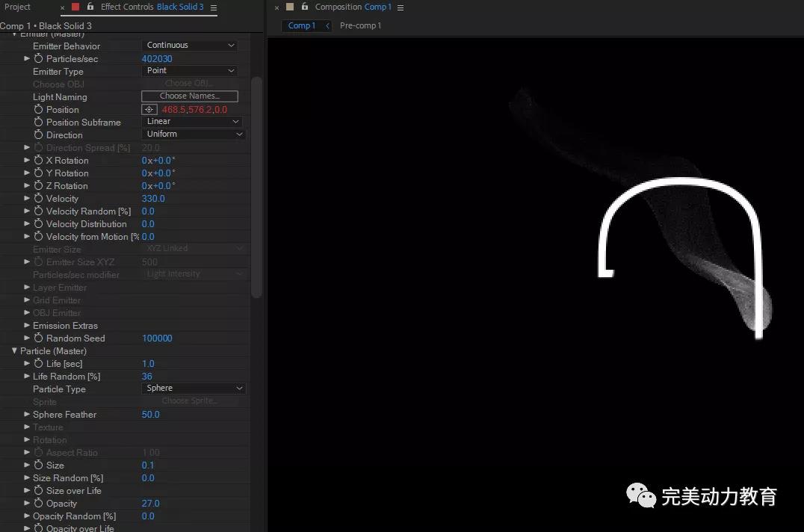The image size is (804, 532).
Task: Open the Effect Controls panel menu
Action: click(214, 7)
